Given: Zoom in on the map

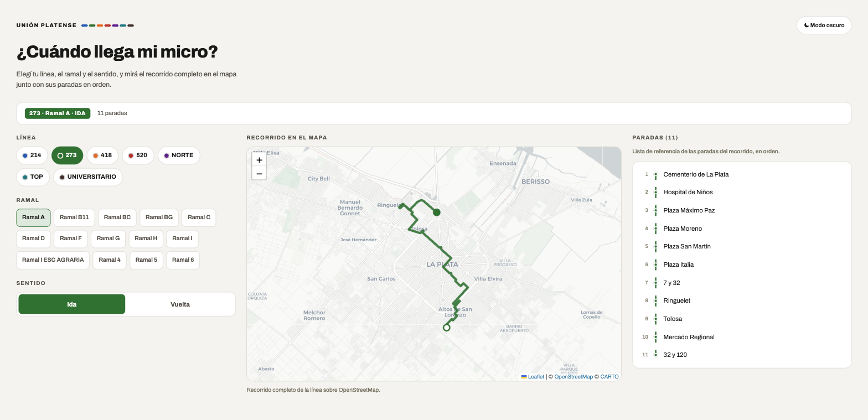Looking at the screenshot, I should [x=259, y=159].
